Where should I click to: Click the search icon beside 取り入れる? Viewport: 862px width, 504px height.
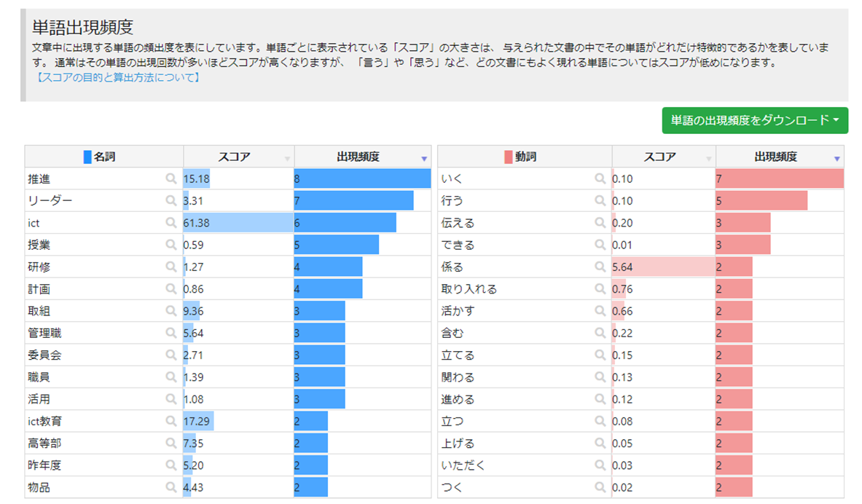click(600, 289)
